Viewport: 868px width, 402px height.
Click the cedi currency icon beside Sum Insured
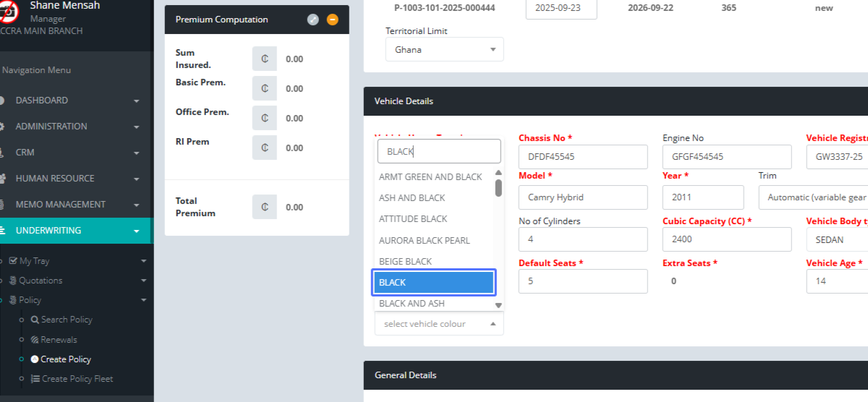pos(265,59)
